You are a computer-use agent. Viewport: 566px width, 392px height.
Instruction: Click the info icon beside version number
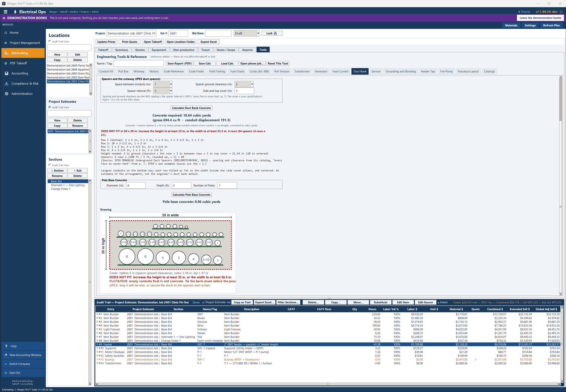coord(561,12)
